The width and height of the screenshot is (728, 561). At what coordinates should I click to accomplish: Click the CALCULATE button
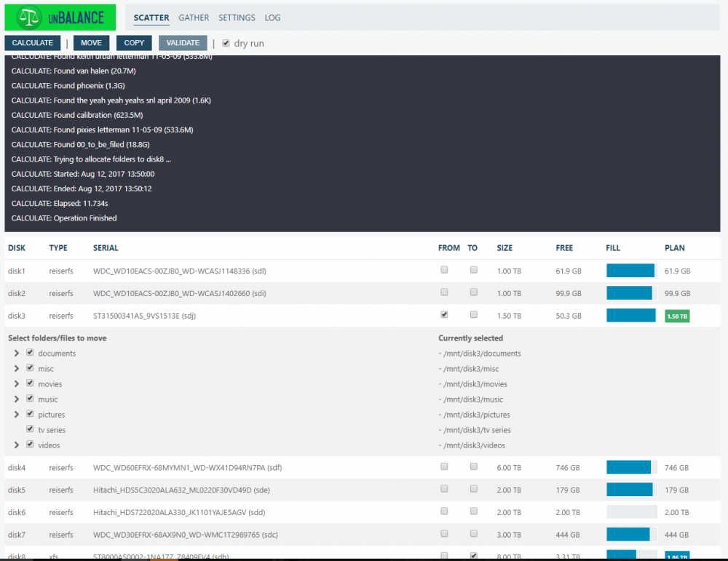tap(33, 43)
